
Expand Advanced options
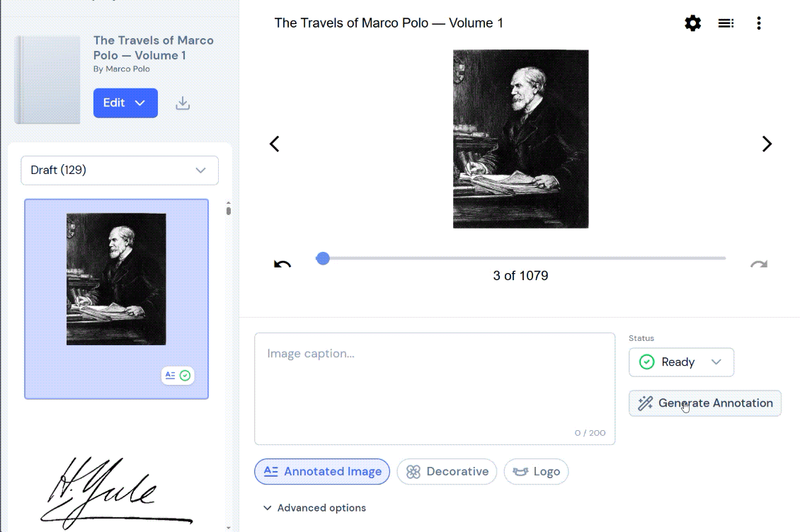pyautogui.click(x=314, y=508)
